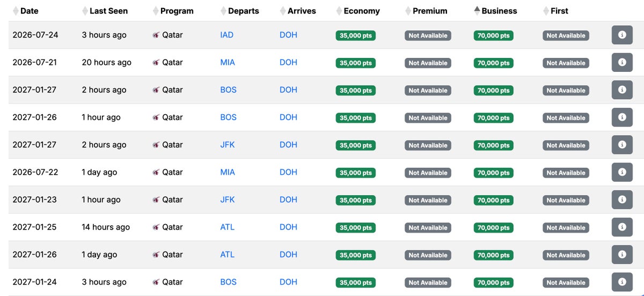View details of 2027-01-26 BOS flight
Image resolution: width=644 pixels, height=296 pixels.
tap(622, 117)
